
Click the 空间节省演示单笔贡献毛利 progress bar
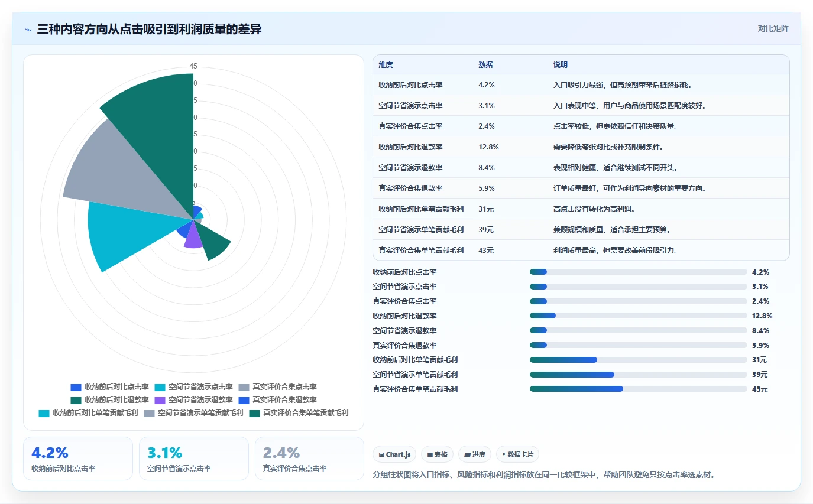coord(639,374)
